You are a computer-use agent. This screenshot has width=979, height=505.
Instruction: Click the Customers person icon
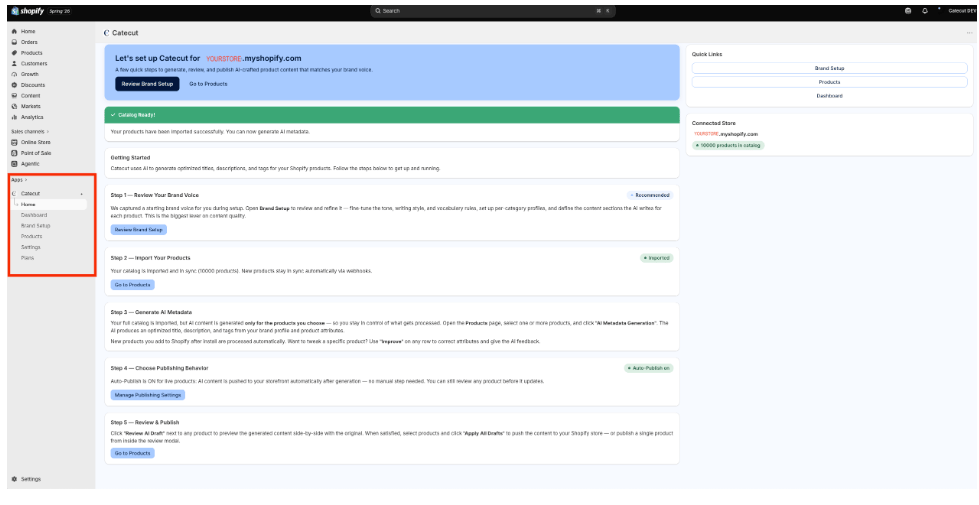(14, 64)
